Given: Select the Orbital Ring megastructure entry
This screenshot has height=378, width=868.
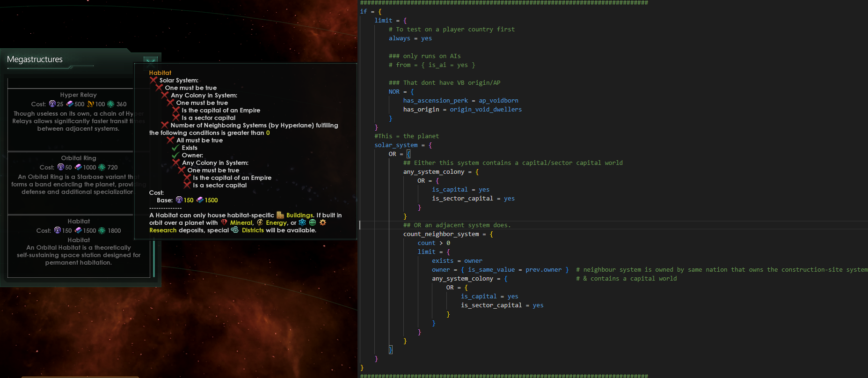Looking at the screenshot, I should coord(79,183).
